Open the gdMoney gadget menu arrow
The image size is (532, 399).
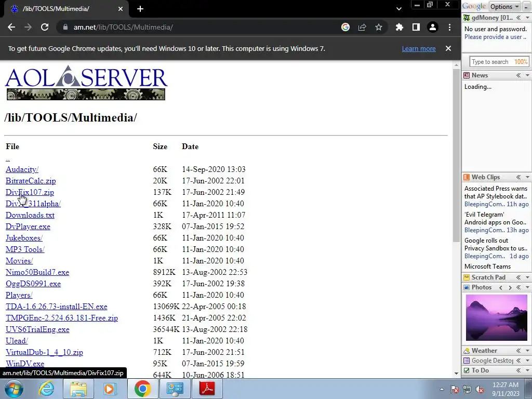528,18
